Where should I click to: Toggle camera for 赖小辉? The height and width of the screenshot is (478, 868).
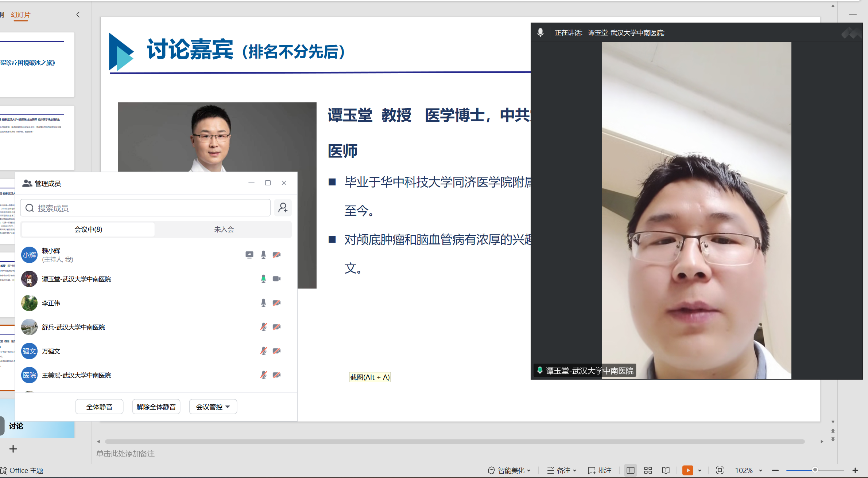tap(277, 255)
